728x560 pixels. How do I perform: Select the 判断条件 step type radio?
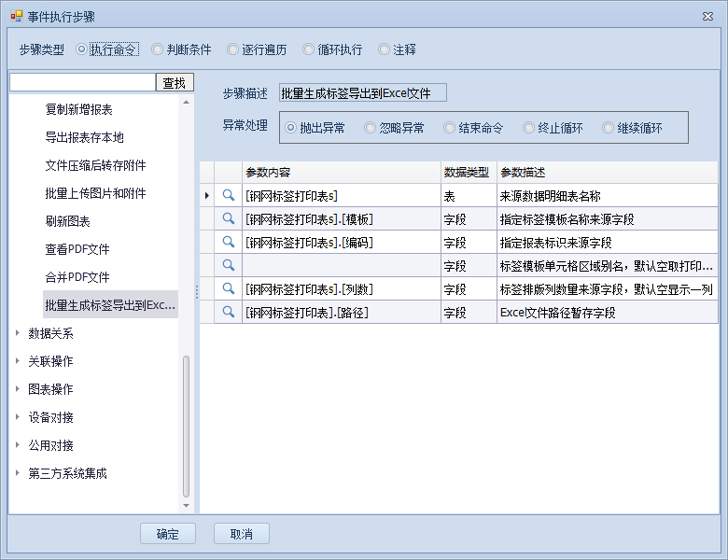coord(158,49)
